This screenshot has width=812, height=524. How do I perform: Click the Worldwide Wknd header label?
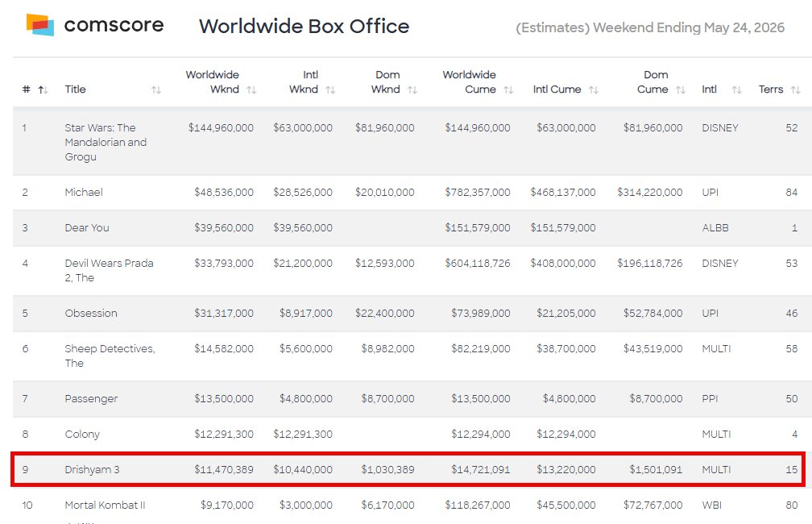pos(213,82)
